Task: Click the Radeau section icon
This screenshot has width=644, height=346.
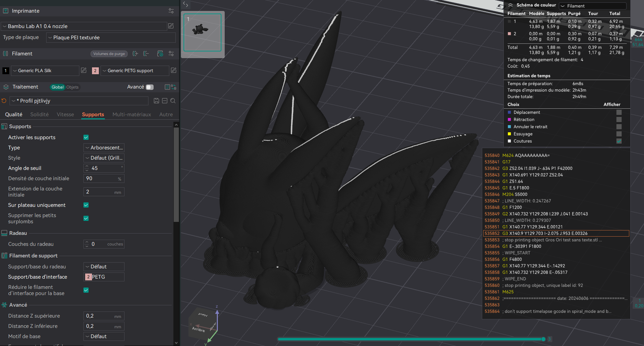Action: click(x=4, y=233)
